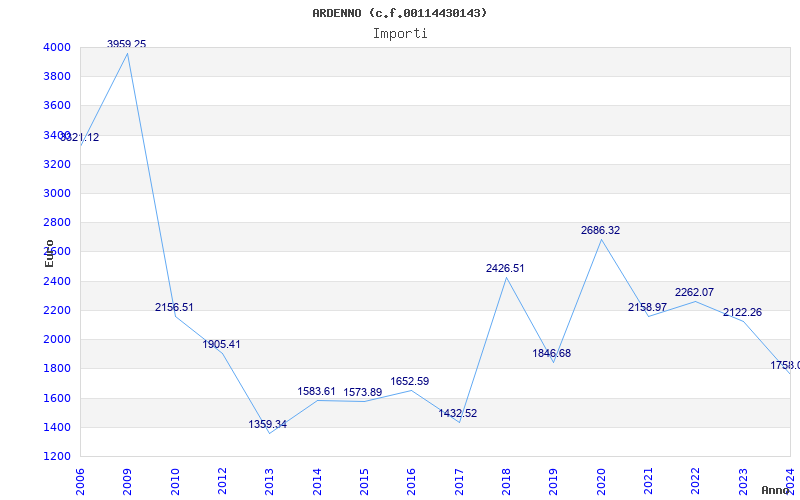Click the Importi subtitle

point(400,34)
